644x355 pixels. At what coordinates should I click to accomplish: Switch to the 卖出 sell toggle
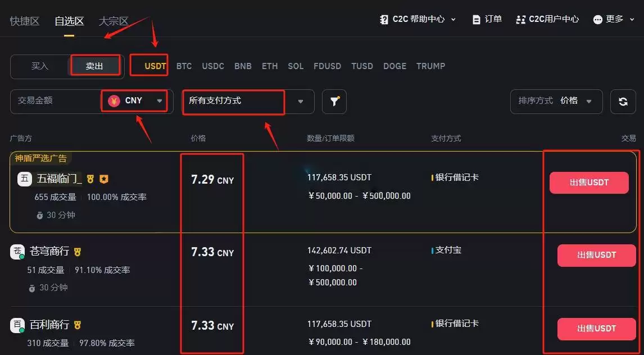point(94,65)
